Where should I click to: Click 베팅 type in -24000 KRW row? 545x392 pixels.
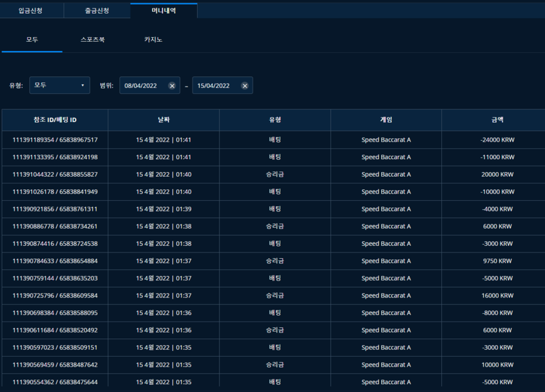[275, 140]
